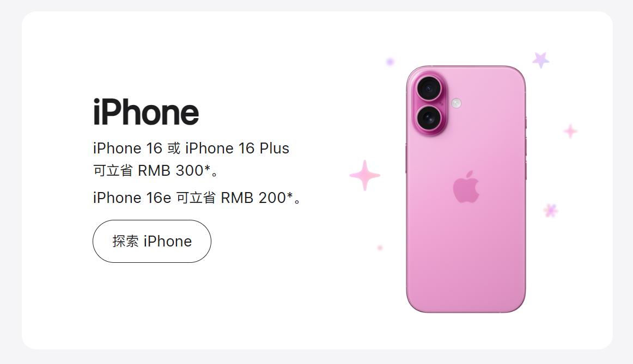Image resolution: width=633 pixels, height=364 pixels.
Task: Click the footnote asterisk after RMB 200
Action: (x=290, y=196)
